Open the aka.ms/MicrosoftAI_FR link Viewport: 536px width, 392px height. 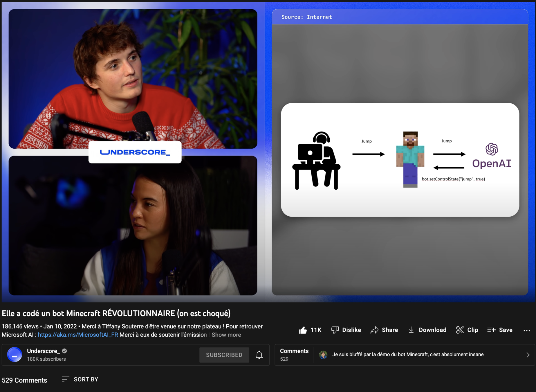coord(78,335)
